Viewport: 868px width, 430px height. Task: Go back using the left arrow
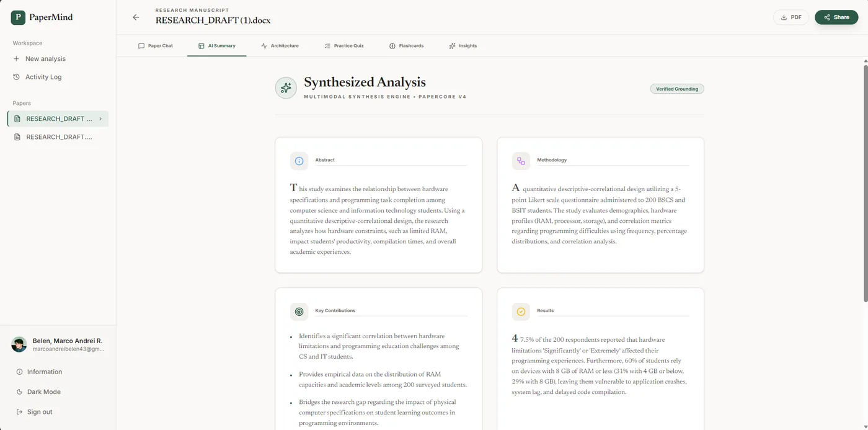coord(136,17)
